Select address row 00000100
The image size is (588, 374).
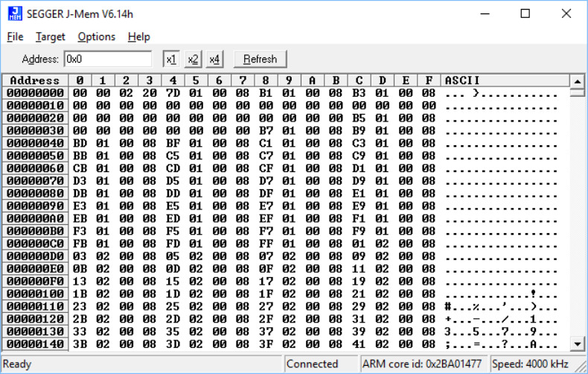pos(35,294)
